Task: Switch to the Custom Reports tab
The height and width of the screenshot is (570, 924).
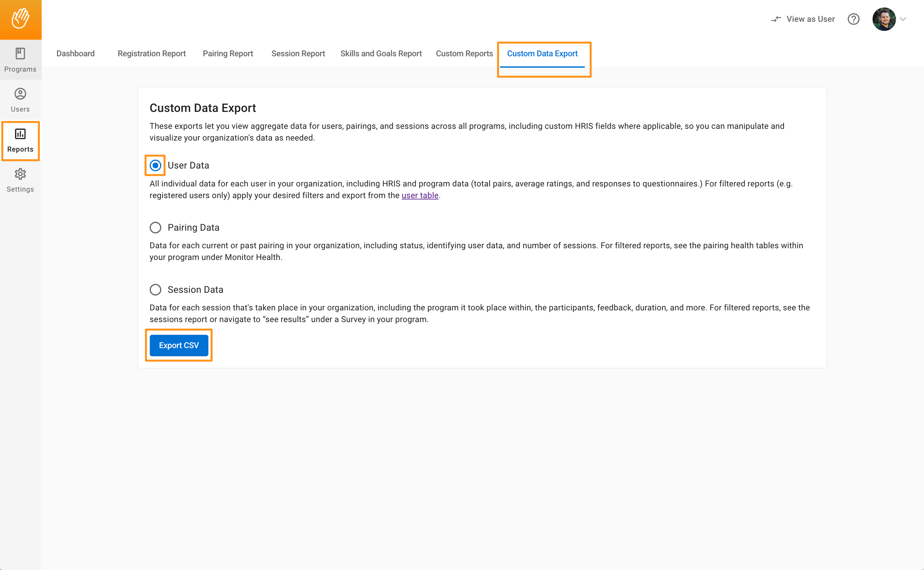Action: pyautogui.click(x=464, y=54)
